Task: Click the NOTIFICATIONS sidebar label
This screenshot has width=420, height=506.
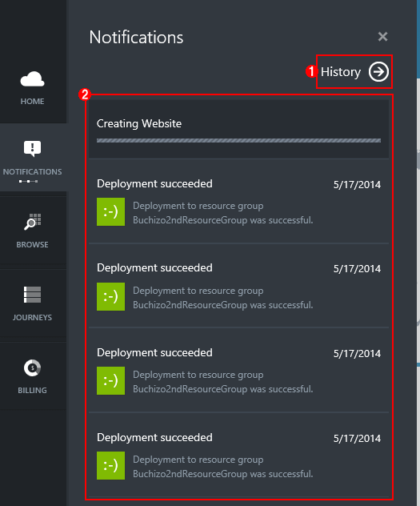Action: point(32,171)
